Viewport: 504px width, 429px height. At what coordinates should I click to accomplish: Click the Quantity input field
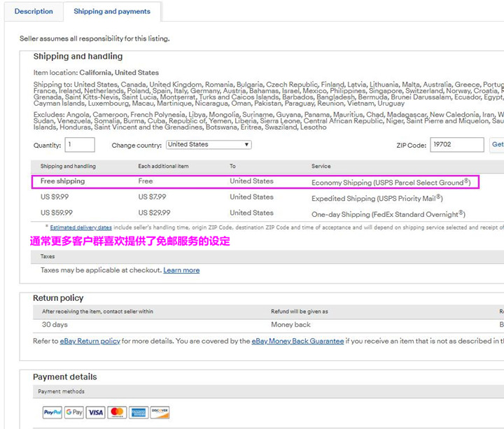click(x=79, y=145)
